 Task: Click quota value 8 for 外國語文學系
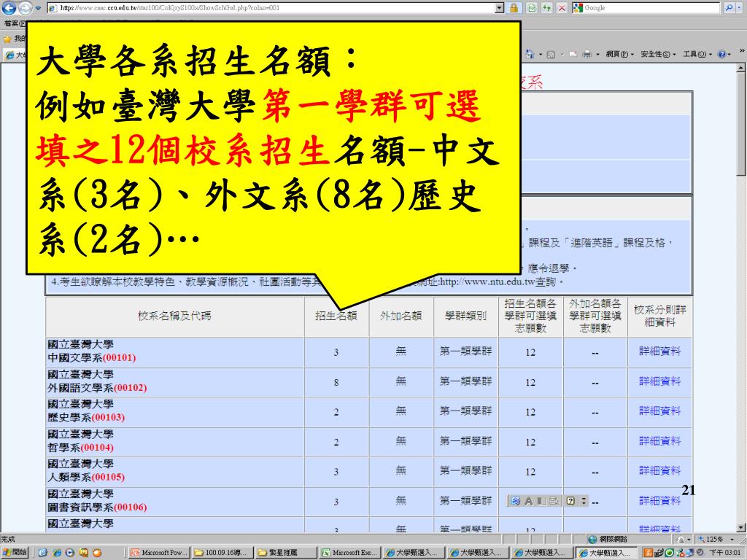pyautogui.click(x=336, y=382)
